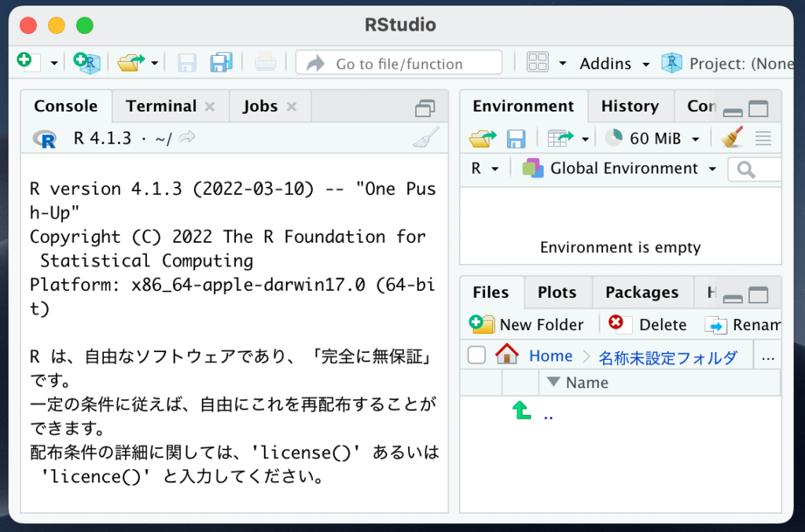The height and width of the screenshot is (532, 805).
Task: Click the workspace panes grid icon
Action: tap(538, 63)
